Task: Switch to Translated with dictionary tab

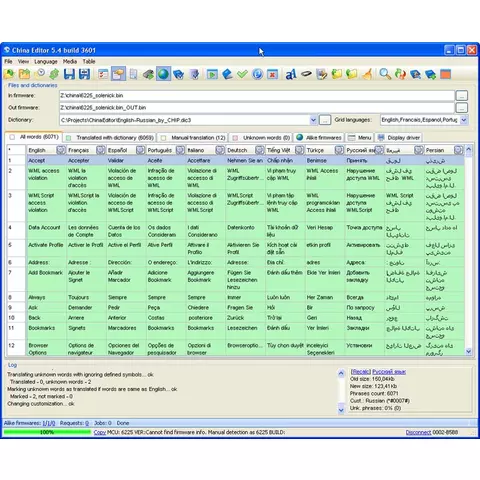Action: click(110, 137)
